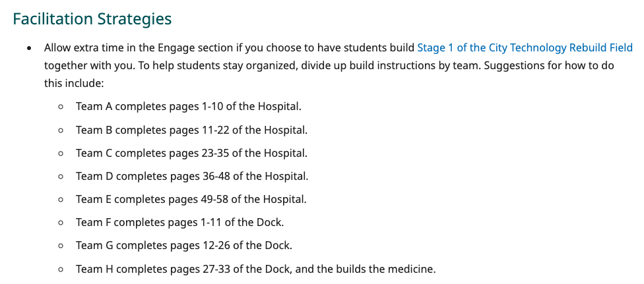Select the Team G pages 12-26 line
Image resolution: width=644 pixels, height=284 pixels.
point(183,245)
